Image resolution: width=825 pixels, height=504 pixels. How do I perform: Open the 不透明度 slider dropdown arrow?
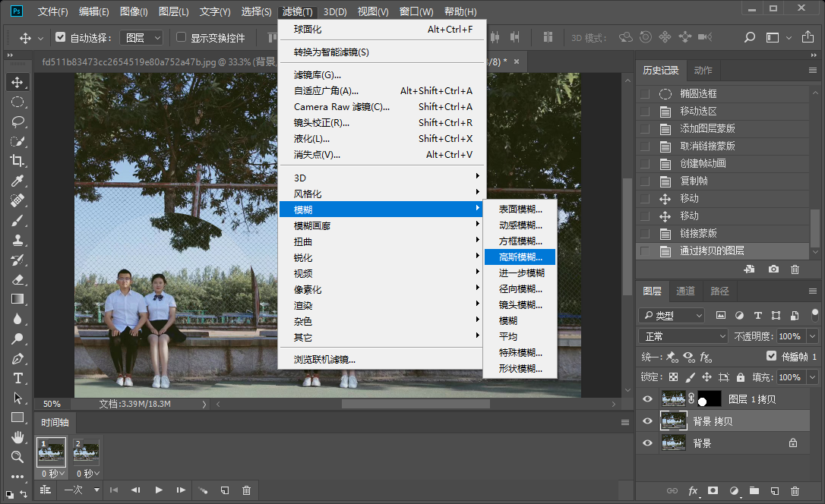pyautogui.click(x=813, y=335)
